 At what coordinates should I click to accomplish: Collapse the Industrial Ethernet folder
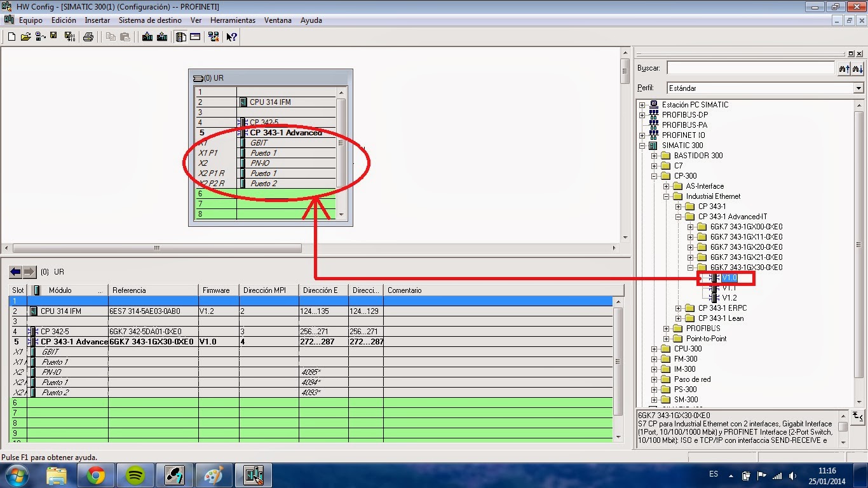(x=667, y=196)
